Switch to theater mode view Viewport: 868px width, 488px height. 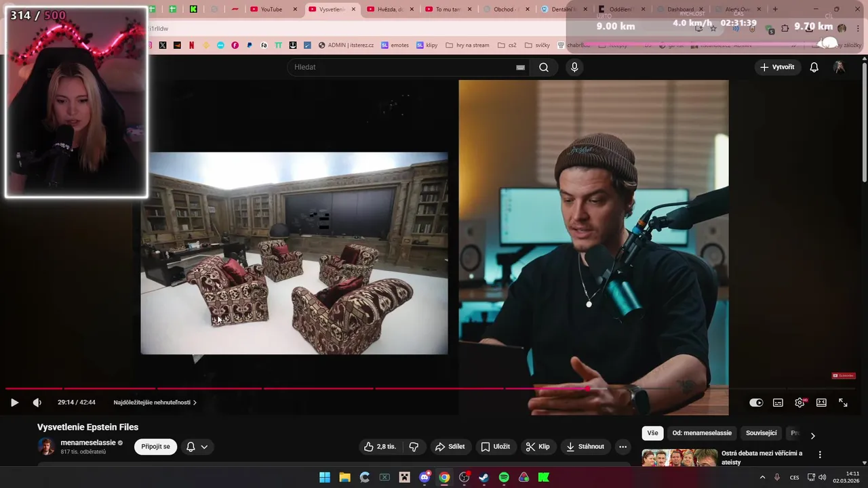821,403
